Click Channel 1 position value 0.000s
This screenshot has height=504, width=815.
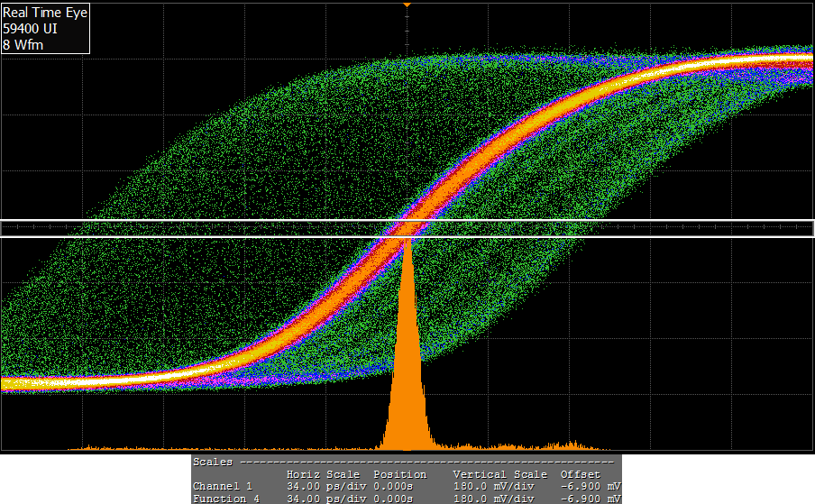tap(394, 487)
